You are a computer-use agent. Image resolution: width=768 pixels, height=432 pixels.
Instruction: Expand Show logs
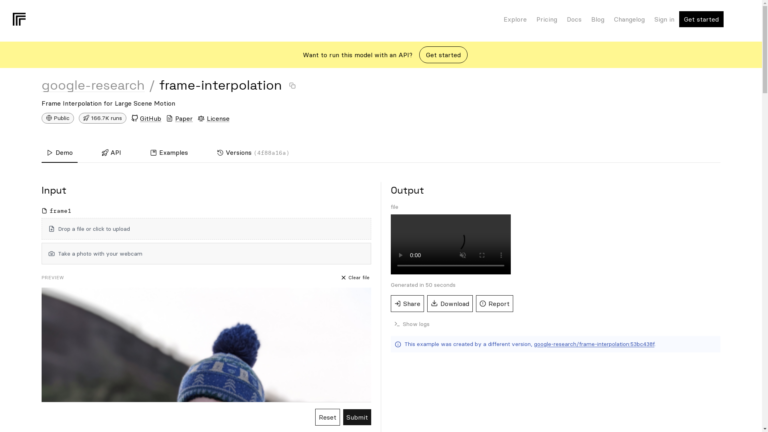411,324
